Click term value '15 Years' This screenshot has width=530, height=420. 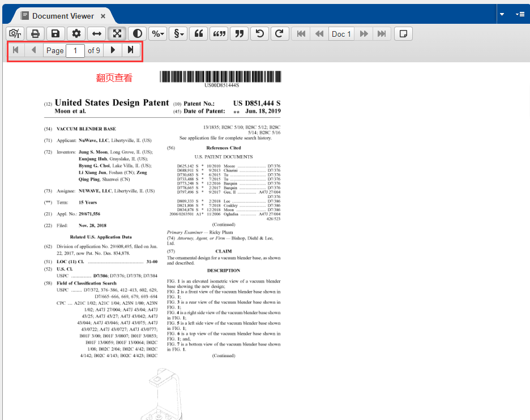88,203
